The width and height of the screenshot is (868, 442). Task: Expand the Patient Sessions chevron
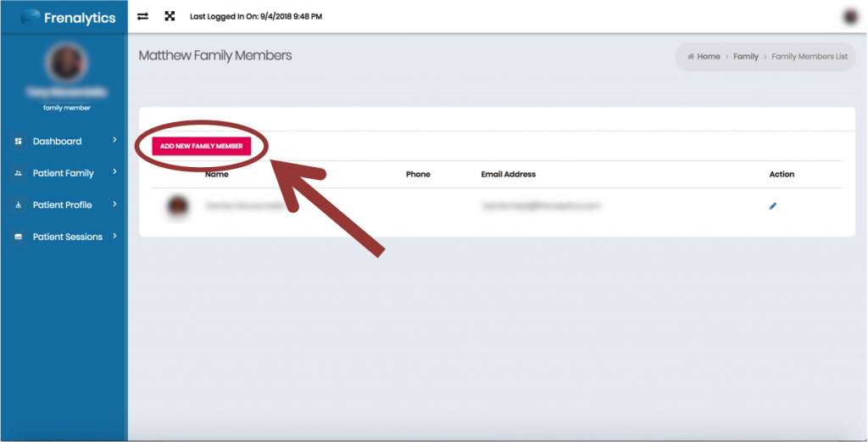point(114,235)
